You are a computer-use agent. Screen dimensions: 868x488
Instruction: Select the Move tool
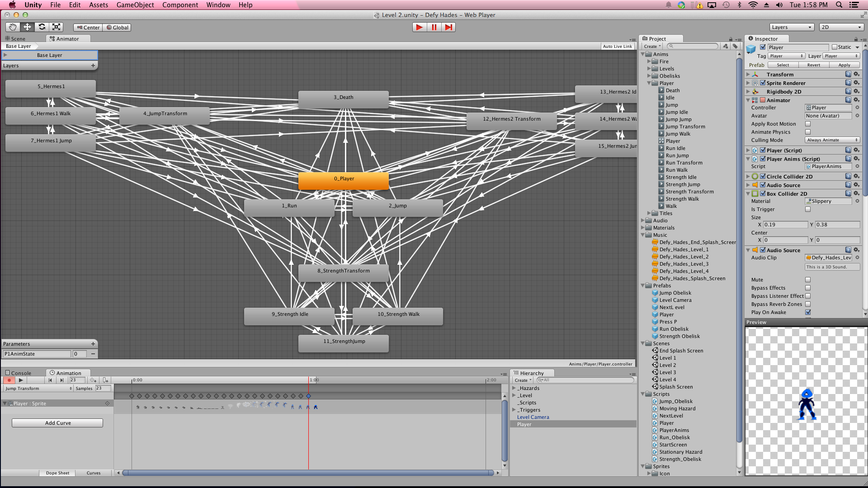[x=27, y=27]
